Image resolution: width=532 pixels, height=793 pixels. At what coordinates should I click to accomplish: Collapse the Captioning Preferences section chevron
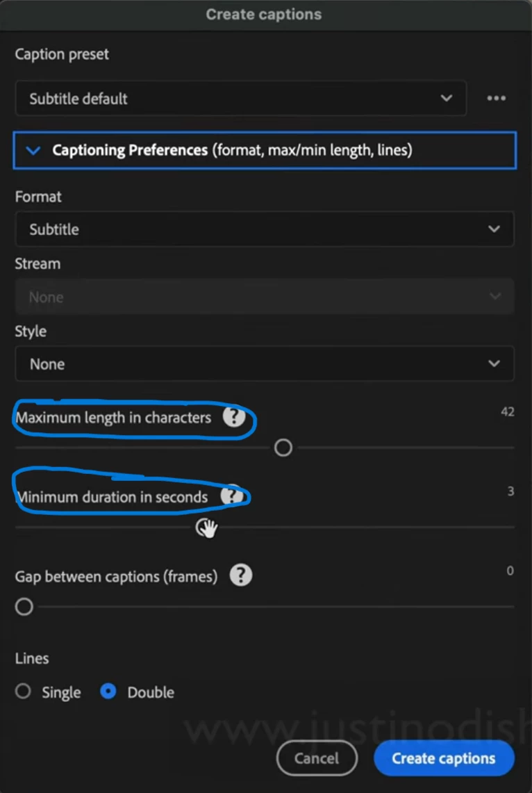pos(33,150)
